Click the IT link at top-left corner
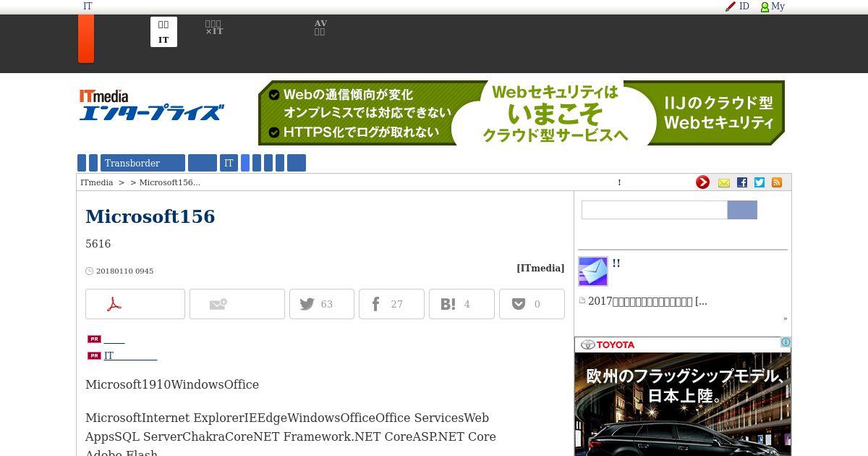868x456 pixels. point(88,6)
